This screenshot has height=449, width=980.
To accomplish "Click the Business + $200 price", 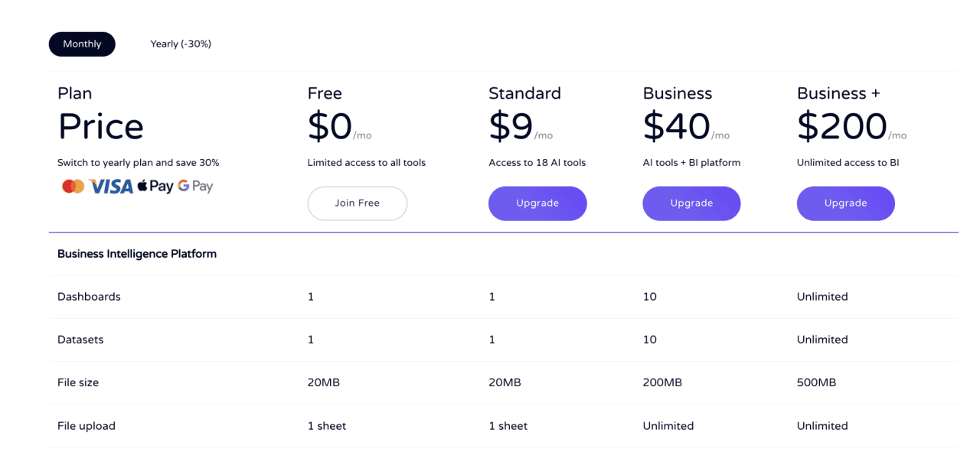I will (841, 127).
